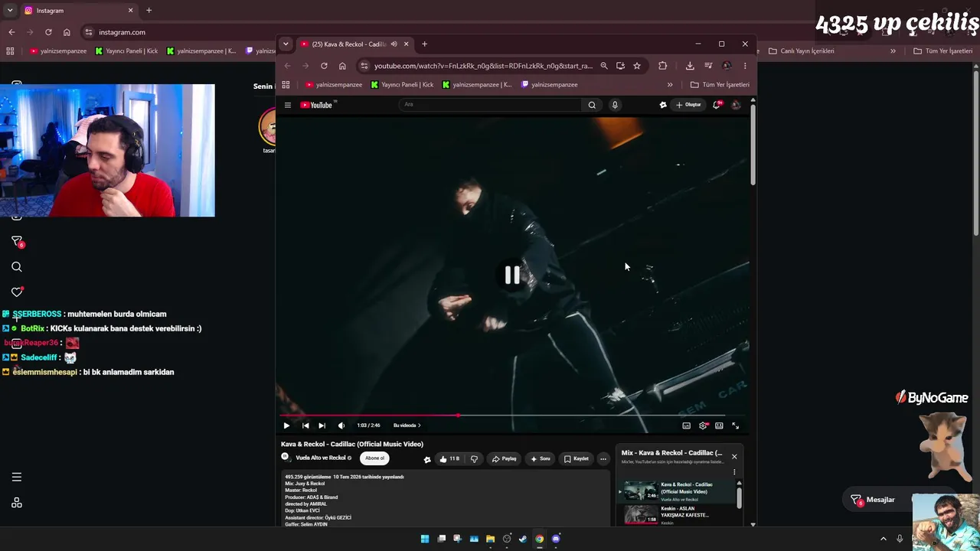Image resolution: width=980 pixels, height=551 pixels.
Task: Skip to the next video in the player
Action: [322, 425]
